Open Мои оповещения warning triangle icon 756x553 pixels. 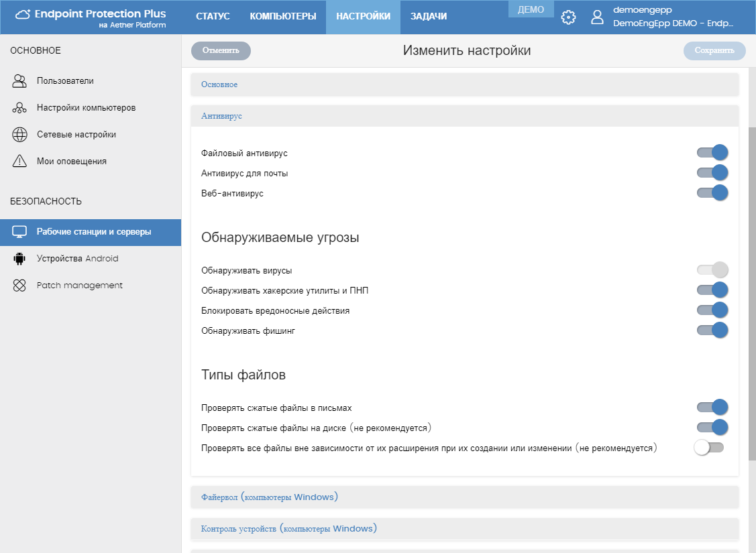(x=19, y=161)
